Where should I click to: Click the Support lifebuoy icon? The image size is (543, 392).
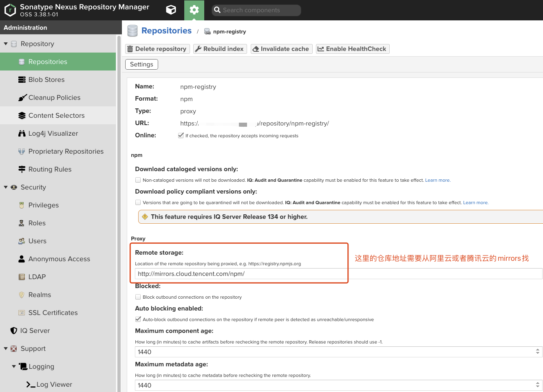point(14,348)
